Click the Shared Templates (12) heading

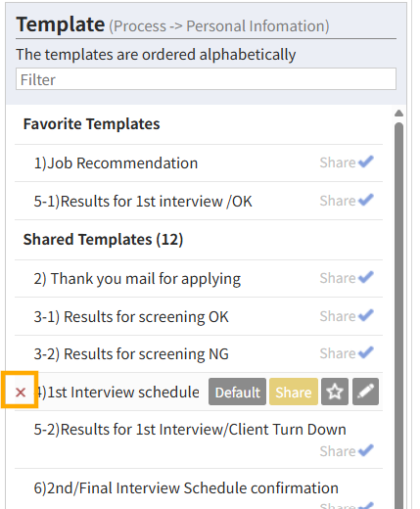103,240
